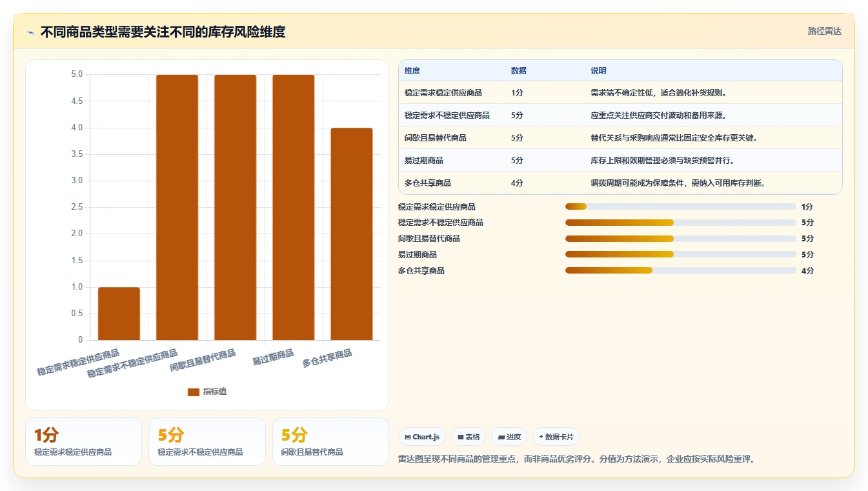Select the chart bar for 多仓共享商品
The image size is (868, 491).
352,234
